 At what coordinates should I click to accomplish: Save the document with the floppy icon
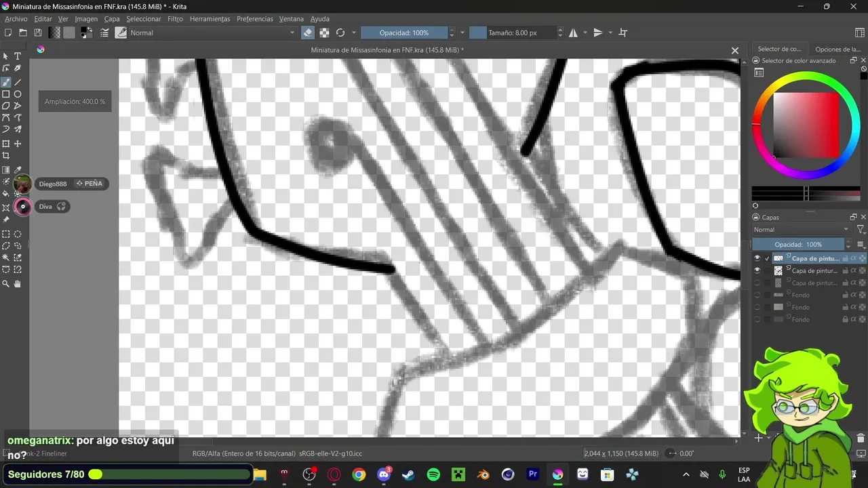coord(38,33)
